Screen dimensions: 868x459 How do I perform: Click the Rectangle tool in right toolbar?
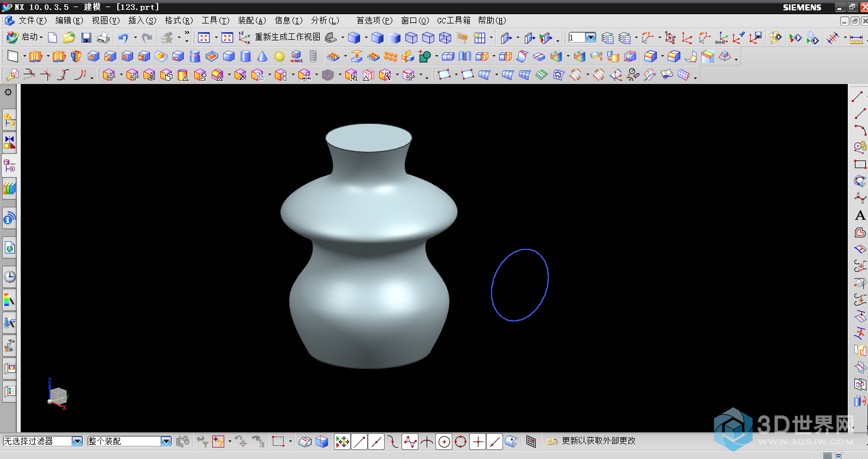click(x=860, y=164)
